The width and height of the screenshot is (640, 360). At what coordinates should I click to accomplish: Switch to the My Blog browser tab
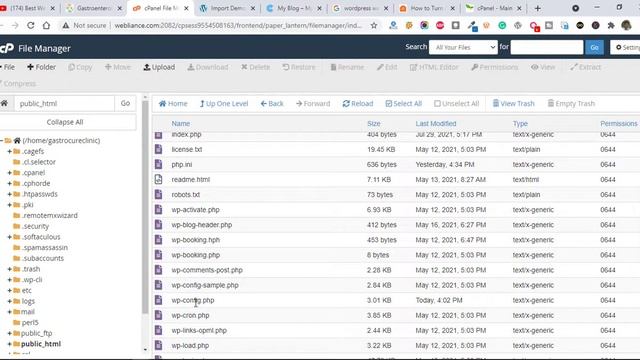click(x=293, y=8)
